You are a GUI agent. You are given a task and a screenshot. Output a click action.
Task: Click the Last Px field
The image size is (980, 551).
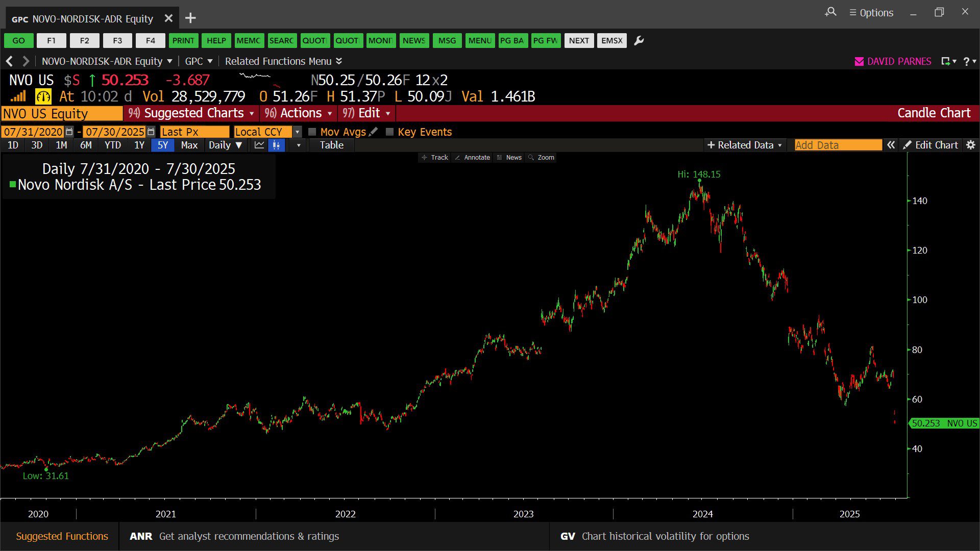[x=194, y=132]
